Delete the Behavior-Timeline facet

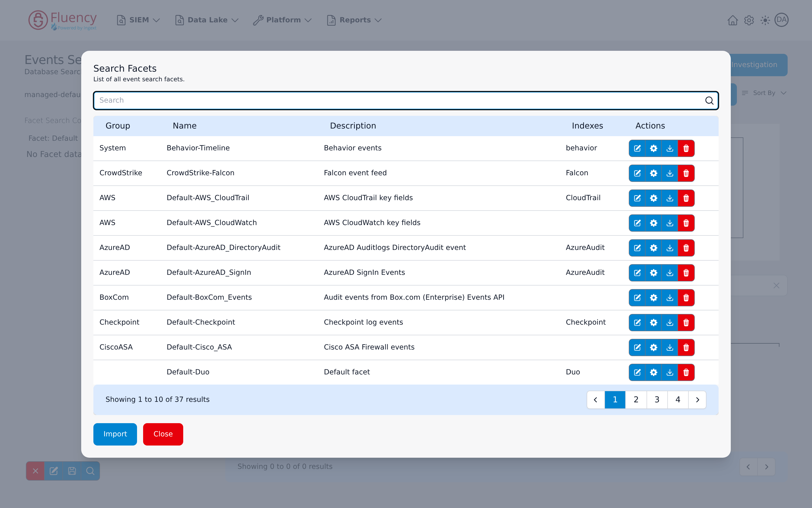(686, 148)
